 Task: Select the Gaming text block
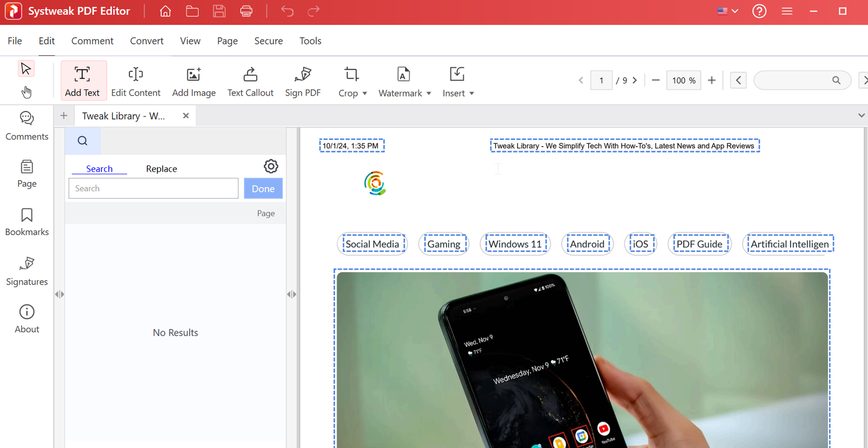tap(444, 244)
